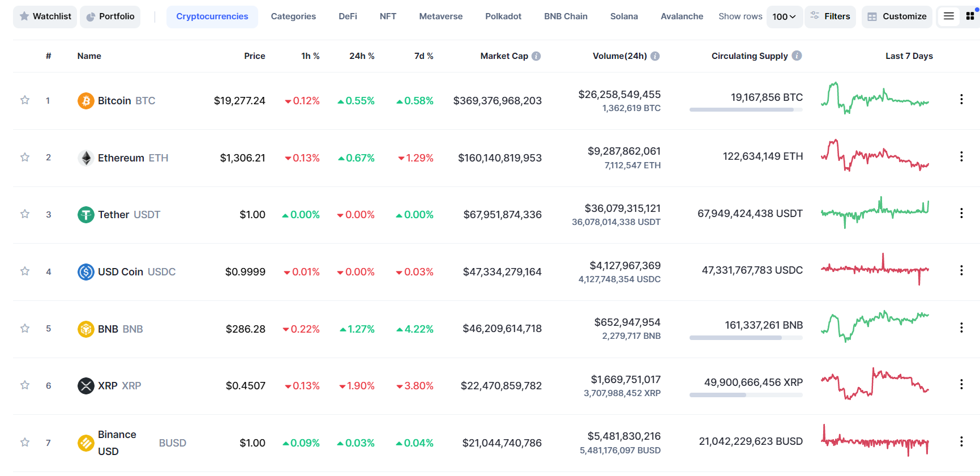980x476 pixels.
Task: Select the Cryptocurrencies tab
Action: coord(212,16)
